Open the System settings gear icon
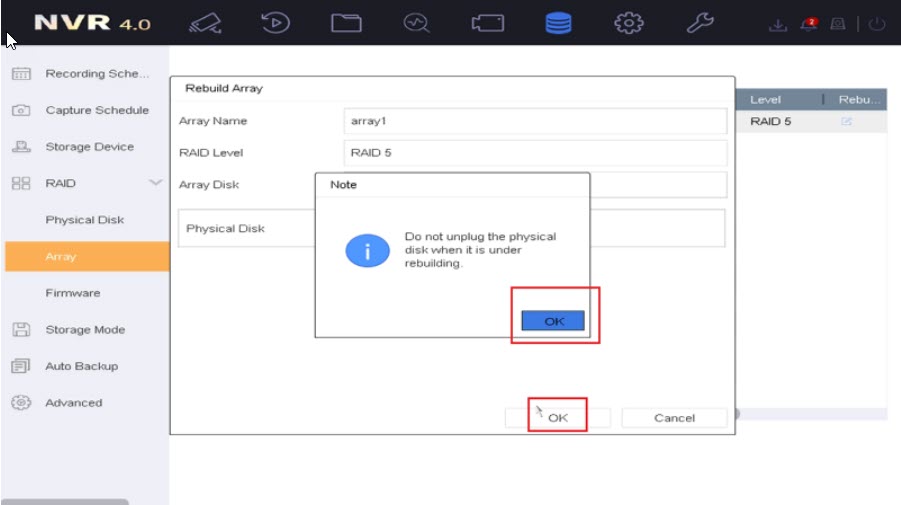901x505 pixels. 628,24
